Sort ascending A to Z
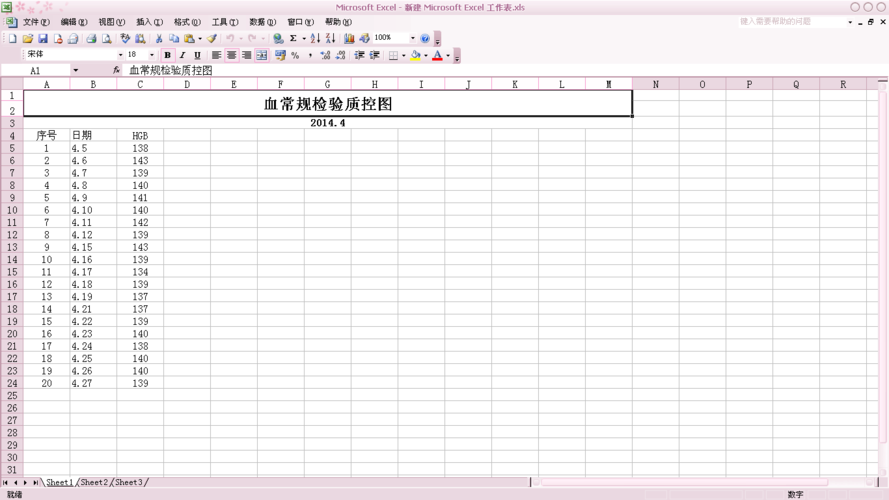889x500 pixels. (315, 39)
